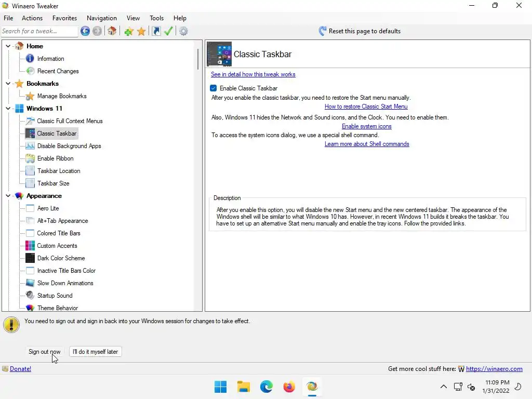Uncheck Enable Classic Taskbar checkbox
This screenshot has width=532, height=399.
pos(214,88)
